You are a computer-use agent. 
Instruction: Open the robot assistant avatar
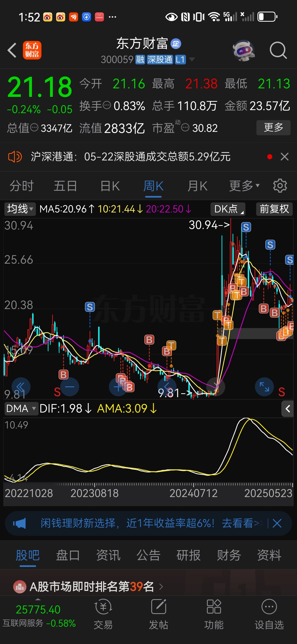[243, 50]
